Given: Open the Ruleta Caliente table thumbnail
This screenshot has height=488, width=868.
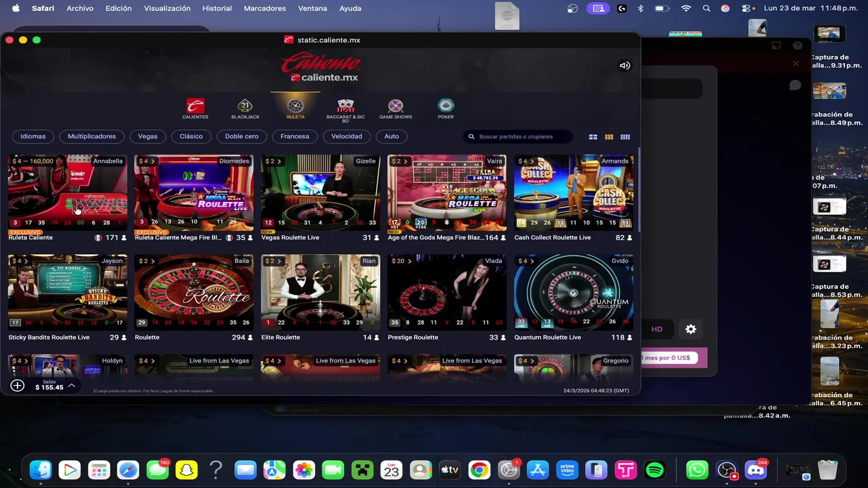Looking at the screenshot, I should pyautogui.click(x=67, y=192).
